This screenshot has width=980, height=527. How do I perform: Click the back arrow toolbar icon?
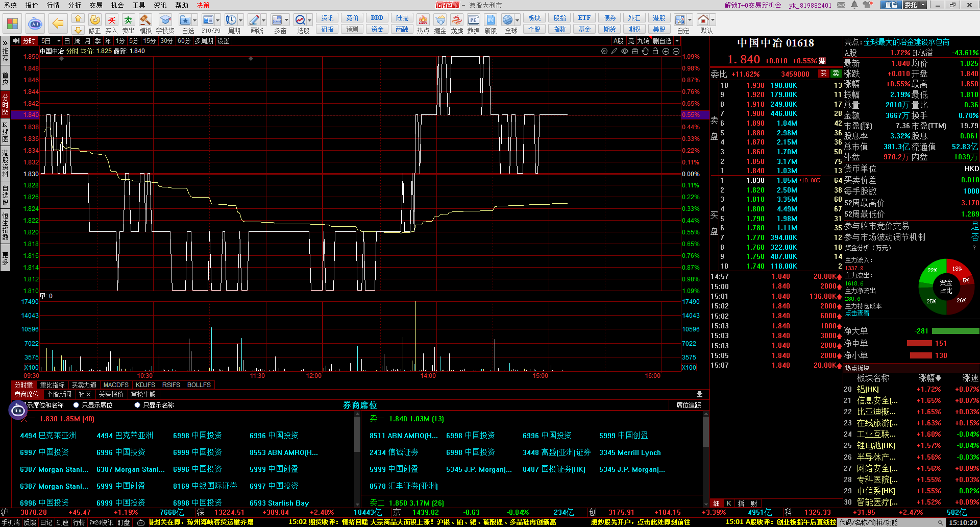(x=58, y=23)
